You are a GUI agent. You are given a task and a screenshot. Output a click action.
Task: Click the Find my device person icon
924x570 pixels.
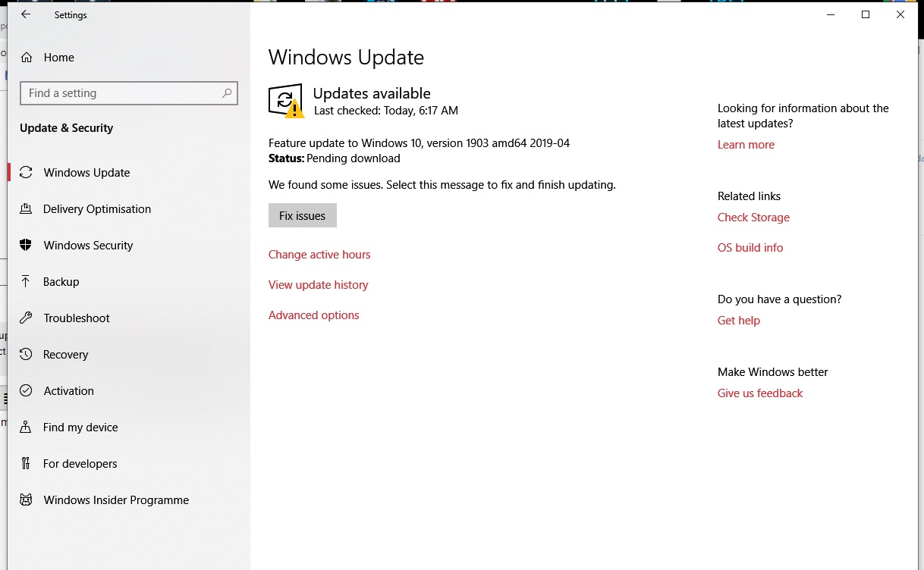26,427
